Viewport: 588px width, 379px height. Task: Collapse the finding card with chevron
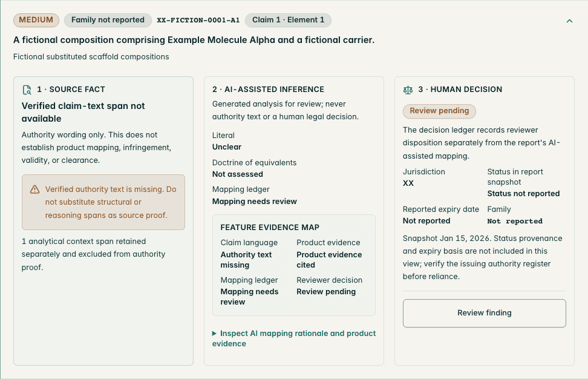[x=569, y=21]
